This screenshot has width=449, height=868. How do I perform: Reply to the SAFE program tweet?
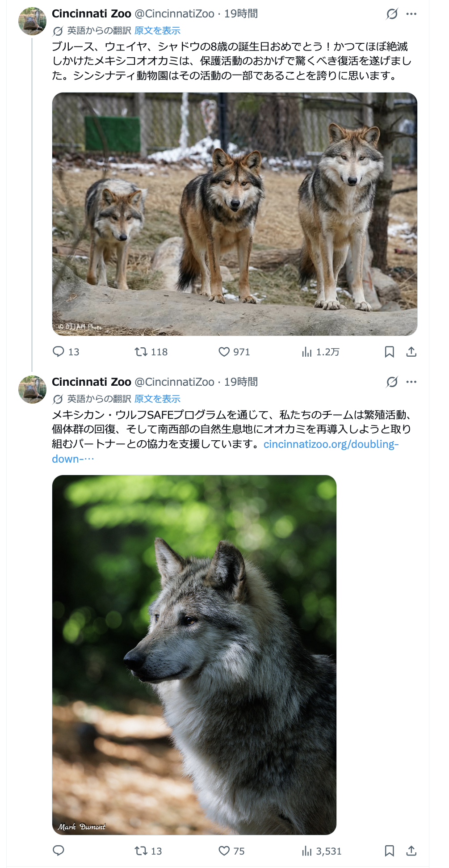(59, 851)
